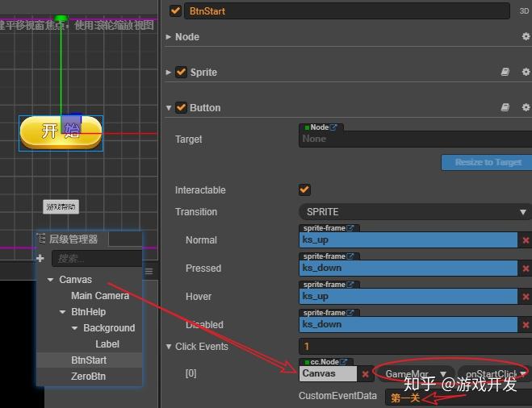Click the Pressed ks_down sprite field
The height and width of the screenshot is (408, 532).
pyautogui.click(x=408, y=268)
